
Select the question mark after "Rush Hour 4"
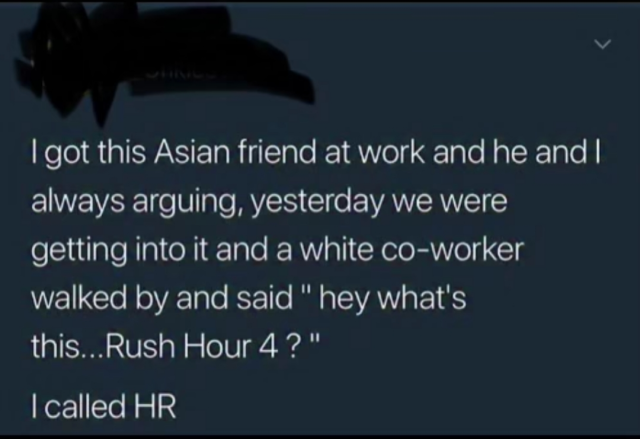point(293,347)
